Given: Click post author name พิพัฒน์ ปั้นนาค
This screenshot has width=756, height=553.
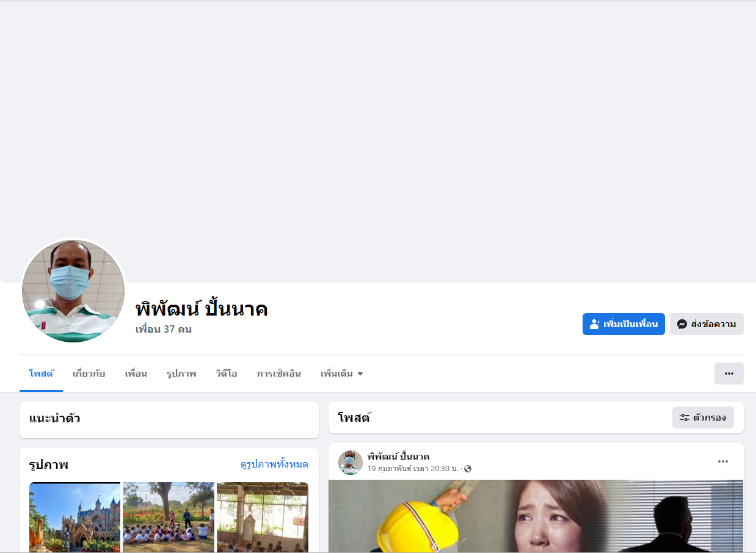Looking at the screenshot, I should (x=398, y=457).
